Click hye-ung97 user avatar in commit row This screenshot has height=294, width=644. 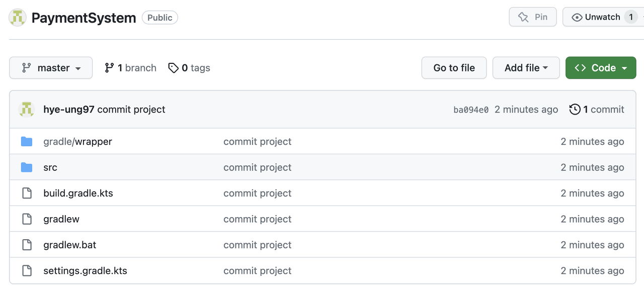point(27,110)
